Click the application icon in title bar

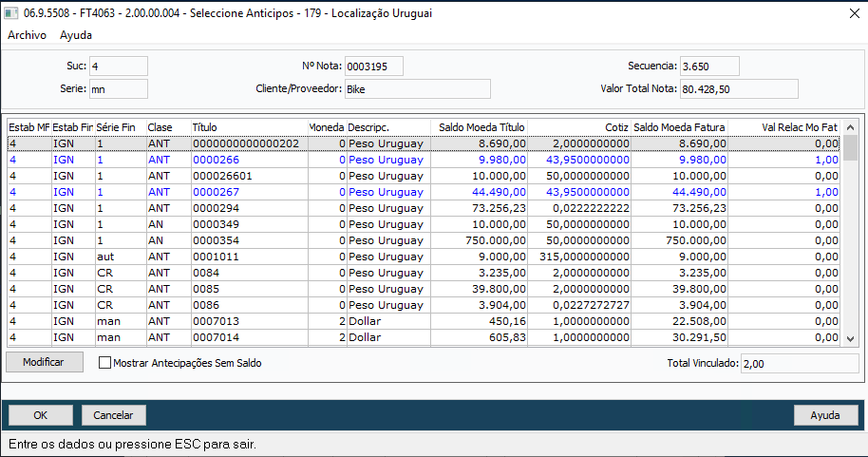[x=12, y=12]
